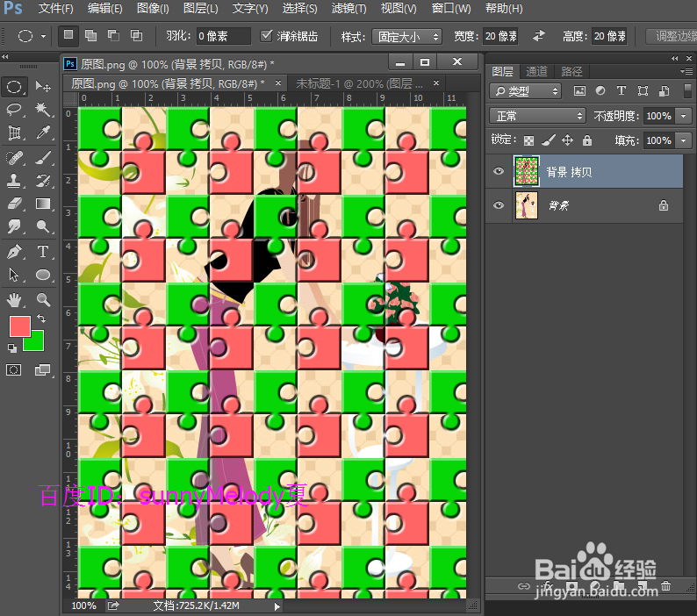697x616 pixels.
Task: Select the Pen tool
Action: (14, 252)
